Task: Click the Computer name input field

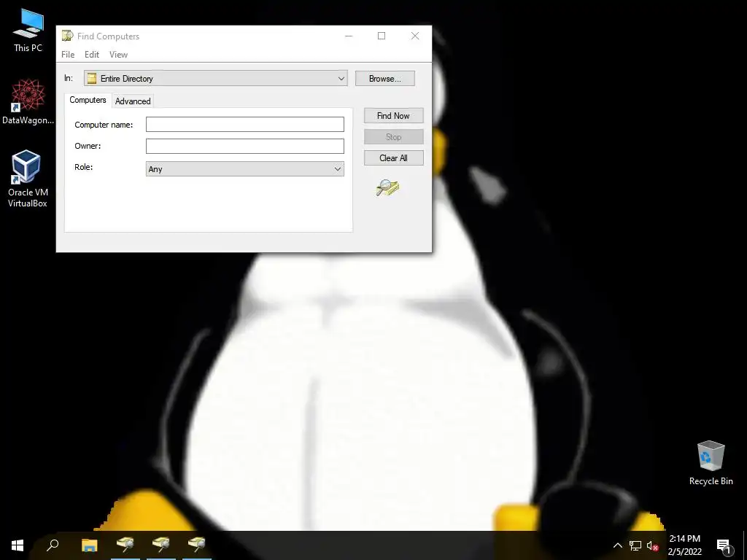Action: [245, 124]
